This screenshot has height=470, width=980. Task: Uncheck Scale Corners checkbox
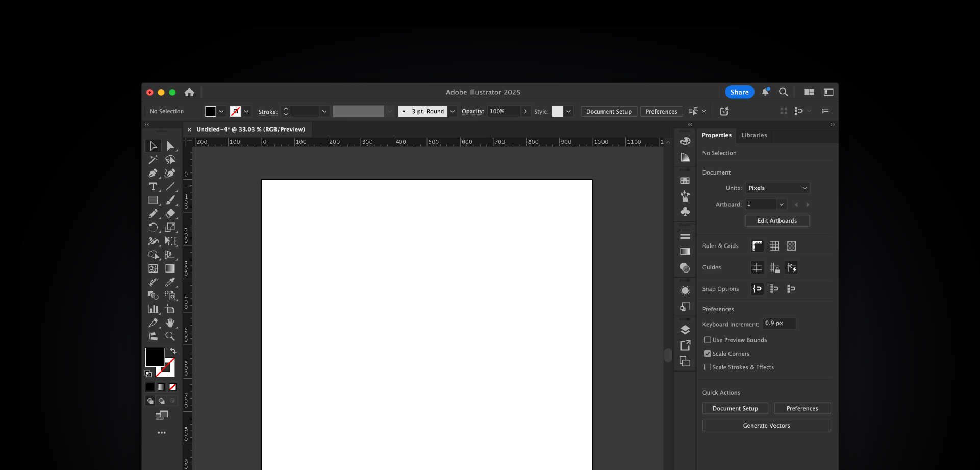tap(708, 354)
